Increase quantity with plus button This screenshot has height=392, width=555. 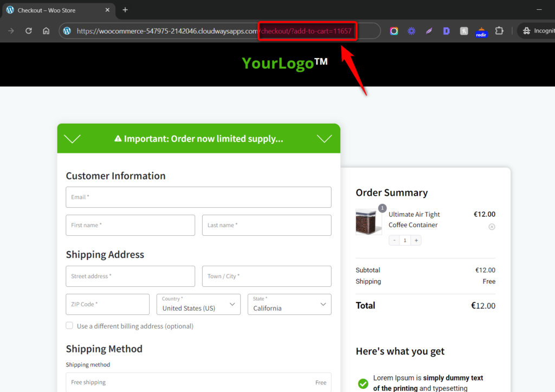pyautogui.click(x=416, y=240)
